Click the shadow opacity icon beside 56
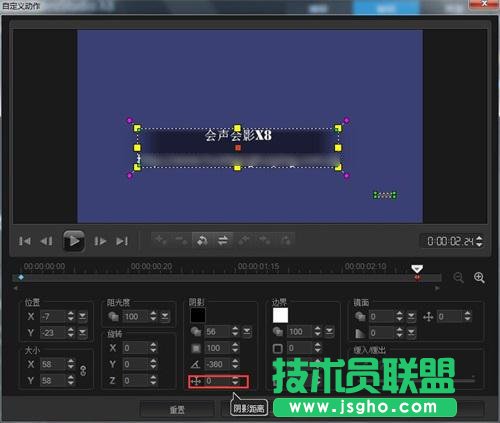 [x=196, y=332]
